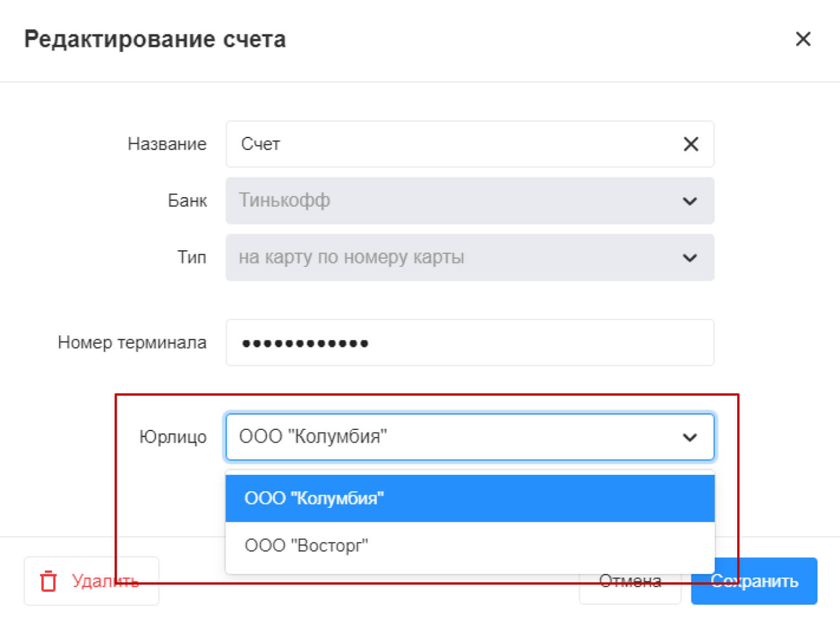Click the Банк dropdown chevron arrow
The image size is (840, 620).
point(690,201)
